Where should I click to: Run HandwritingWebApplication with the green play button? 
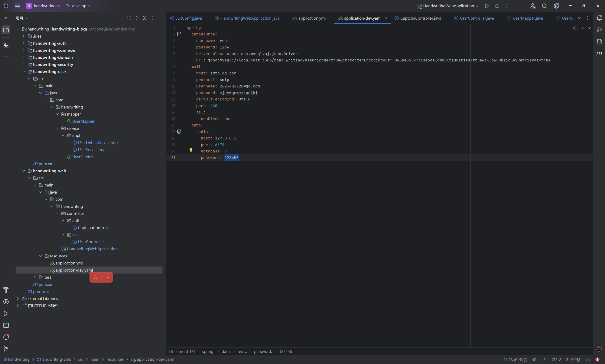click(487, 6)
